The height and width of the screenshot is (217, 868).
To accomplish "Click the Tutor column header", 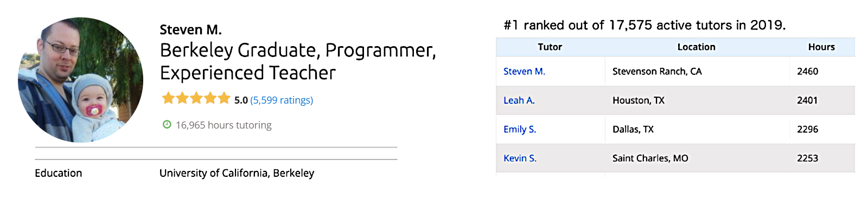I will coord(550,47).
